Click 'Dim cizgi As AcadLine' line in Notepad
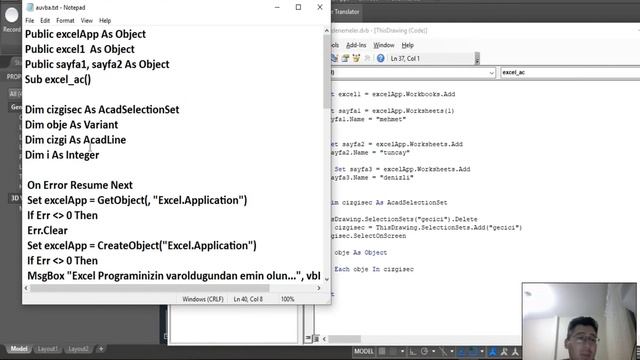The width and height of the screenshot is (640, 360). pyautogui.click(x=76, y=140)
